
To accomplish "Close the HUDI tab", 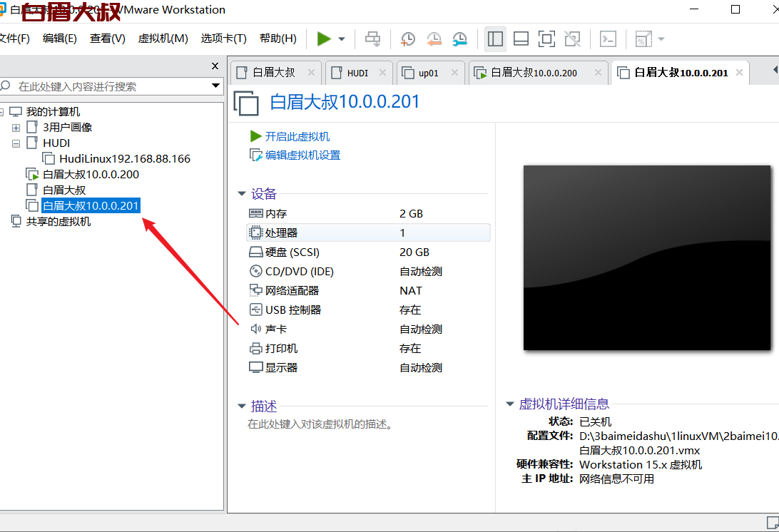I will pyautogui.click(x=382, y=73).
